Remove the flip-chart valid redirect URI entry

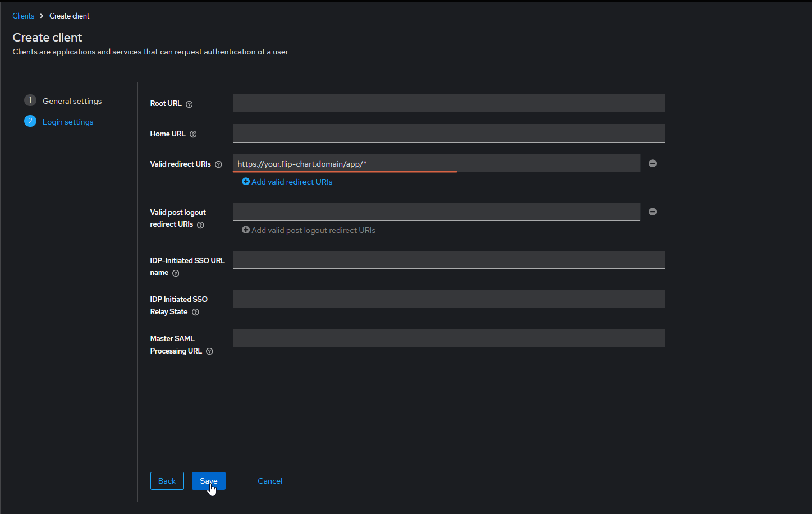653,163
